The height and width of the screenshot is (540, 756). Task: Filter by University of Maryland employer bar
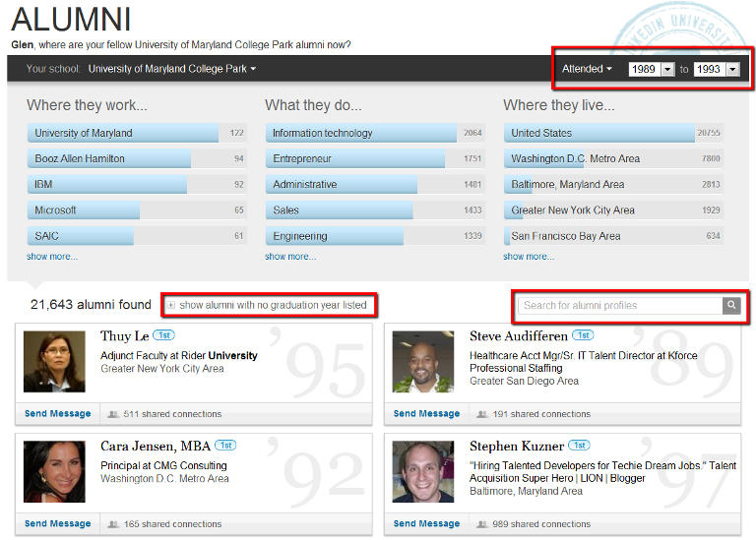tap(137, 133)
